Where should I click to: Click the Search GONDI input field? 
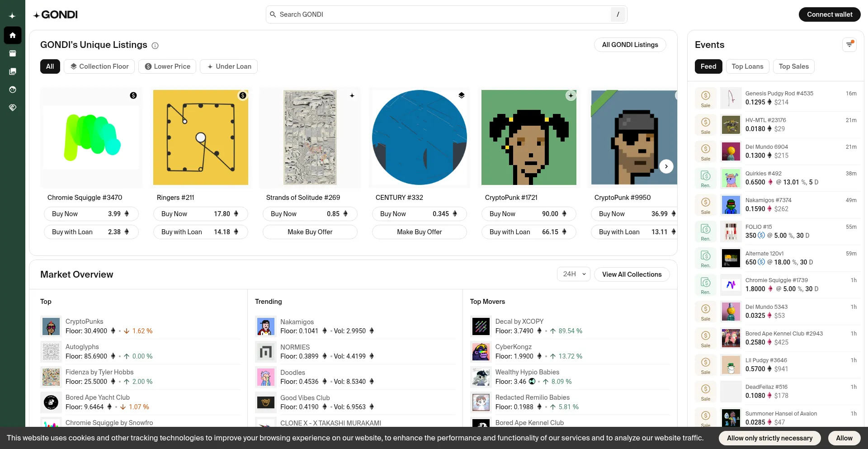tap(446, 14)
